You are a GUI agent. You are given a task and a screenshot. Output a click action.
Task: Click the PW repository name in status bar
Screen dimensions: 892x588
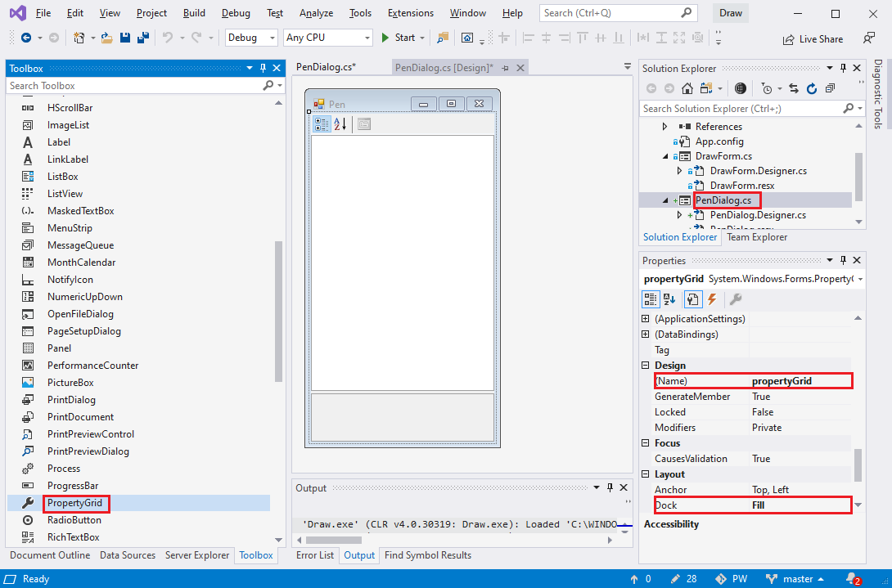[x=731, y=579]
